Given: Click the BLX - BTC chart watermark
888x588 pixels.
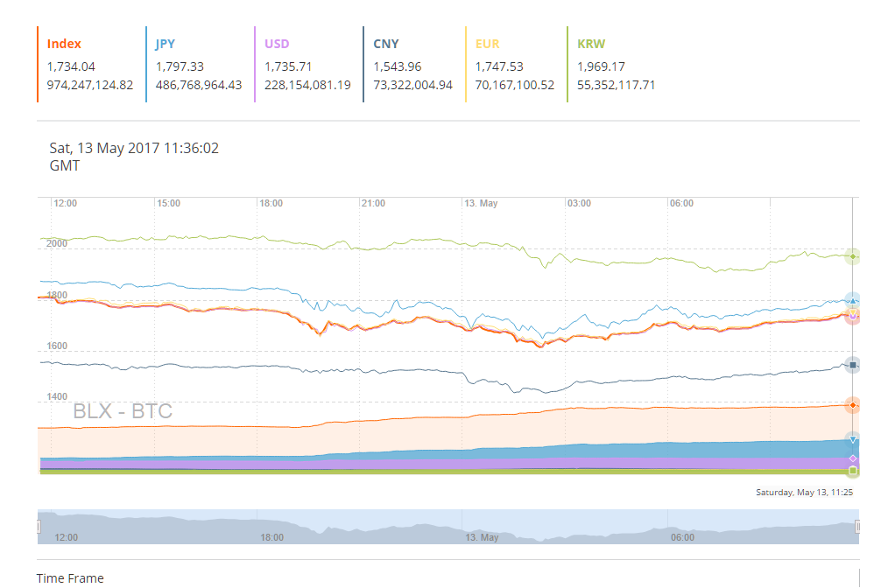Looking at the screenshot, I should tap(123, 411).
